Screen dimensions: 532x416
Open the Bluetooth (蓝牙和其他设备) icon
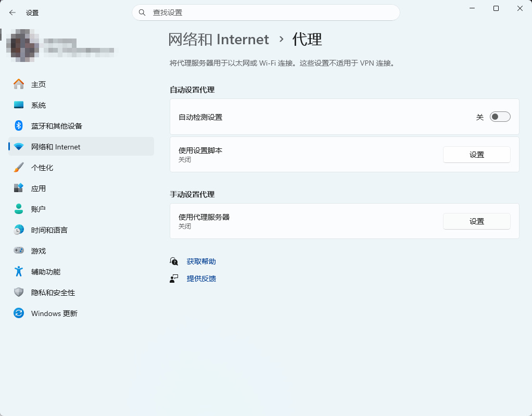19,126
